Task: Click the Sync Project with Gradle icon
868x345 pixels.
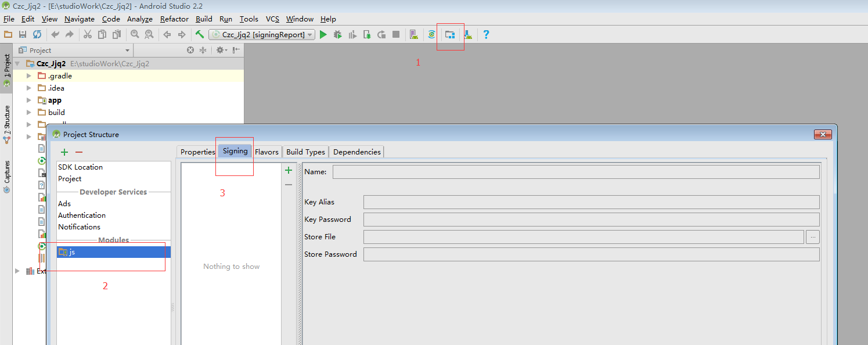Action: click(x=431, y=35)
